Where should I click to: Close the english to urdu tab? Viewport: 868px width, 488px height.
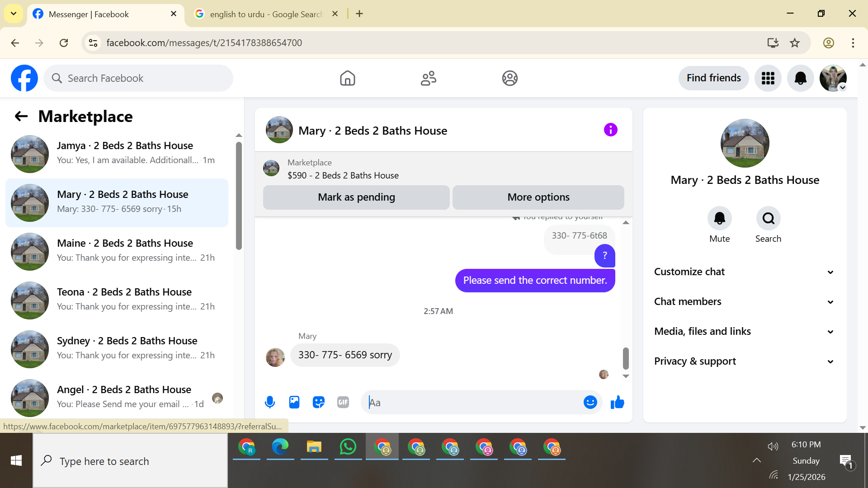point(335,14)
